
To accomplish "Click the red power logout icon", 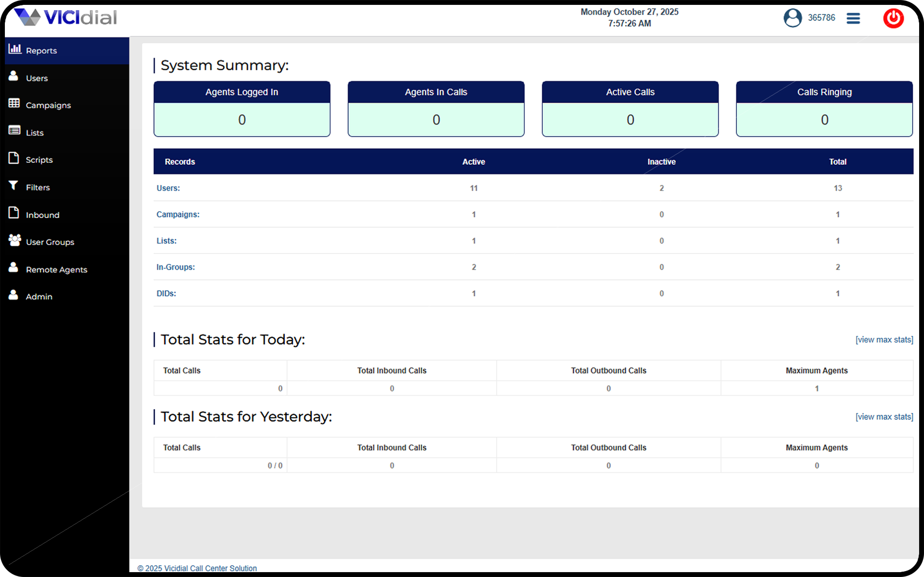I will pos(893,18).
